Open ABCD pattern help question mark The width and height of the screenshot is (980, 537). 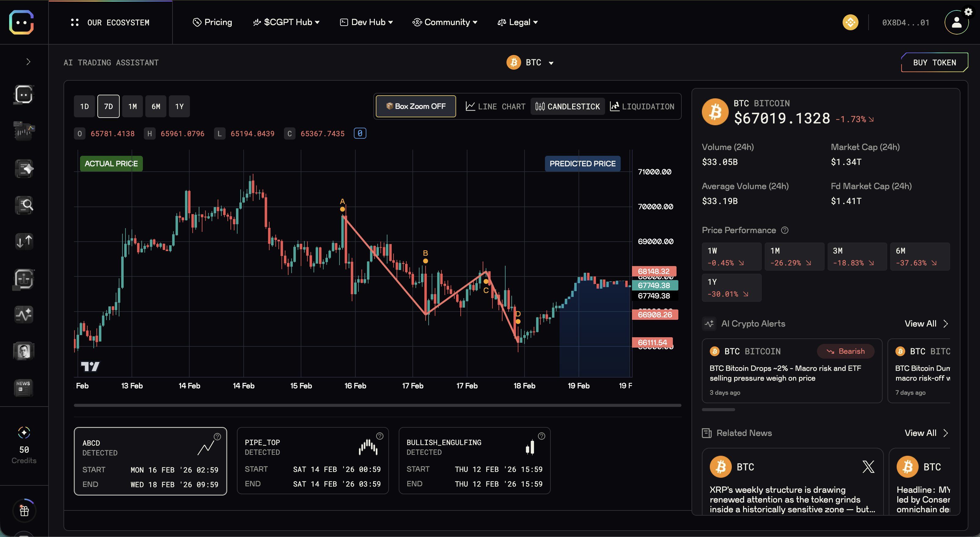217,437
